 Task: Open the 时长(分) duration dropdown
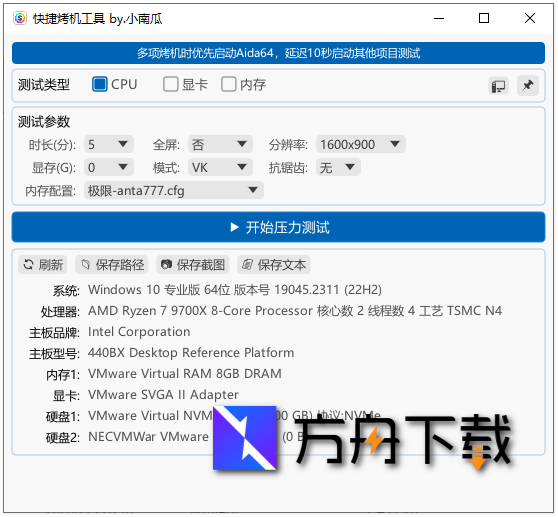[x=109, y=144]
